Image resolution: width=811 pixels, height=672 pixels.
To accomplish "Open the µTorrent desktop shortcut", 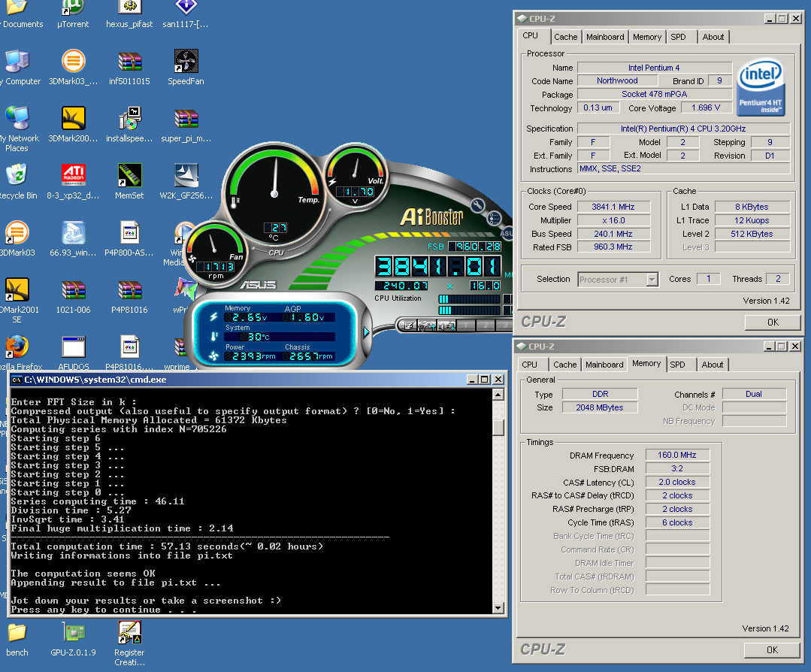I will coord(73,14).
